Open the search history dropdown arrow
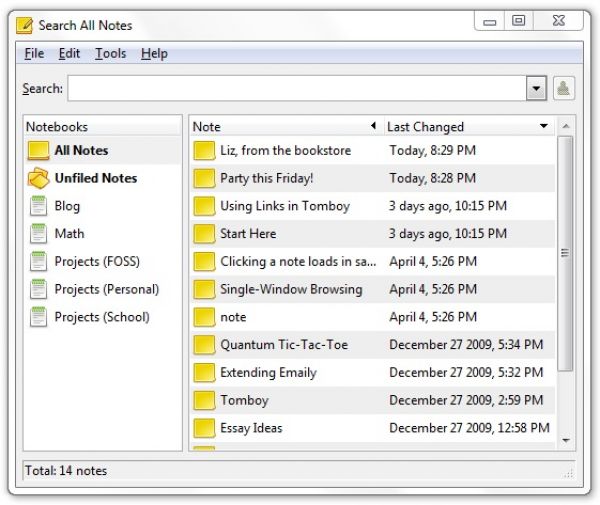Screen dimensions: 600x505 pyautogui.click(x=537, y=88)
